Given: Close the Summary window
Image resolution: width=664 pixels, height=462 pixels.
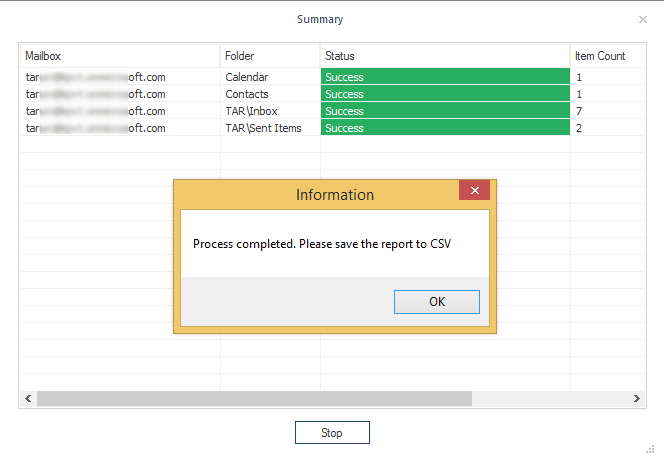Looking at the screenshot, I should tap(642, 19).
